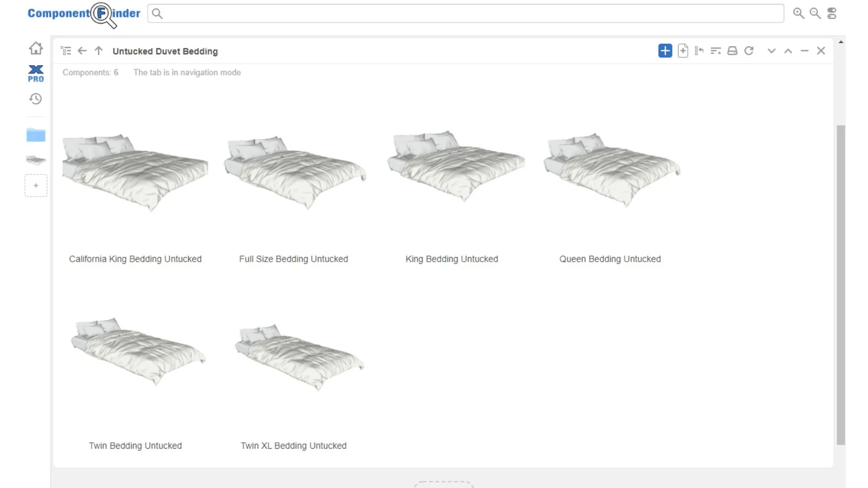
Task: Expand the tab with the down chevron
Action: point(771,50)
